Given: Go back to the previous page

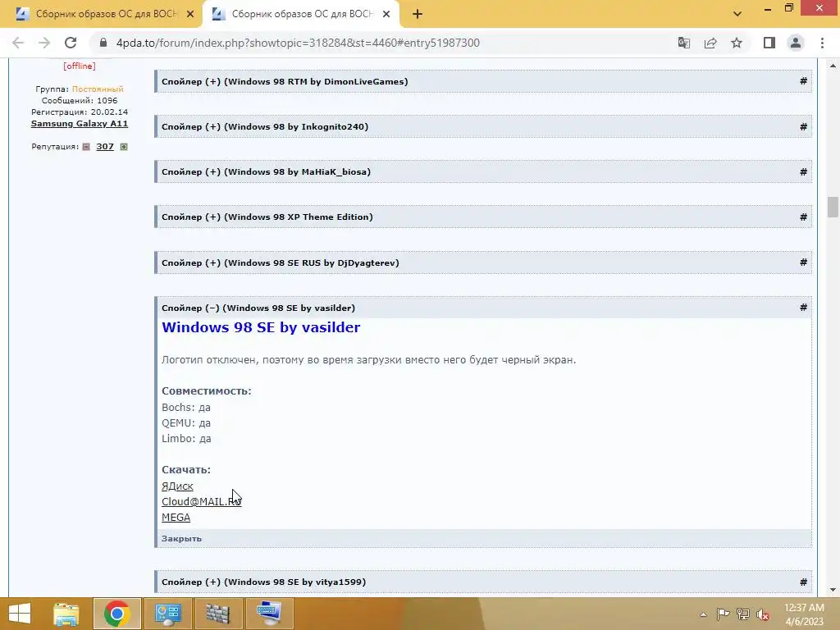Looking at the screenshot, I should pyautogui.click(x=18, y=43).
